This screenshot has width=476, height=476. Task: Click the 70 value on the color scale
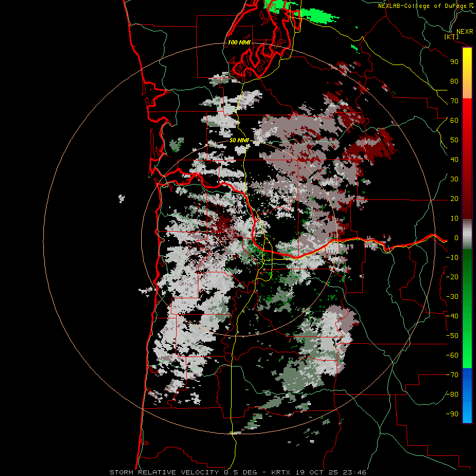point(454,101)
